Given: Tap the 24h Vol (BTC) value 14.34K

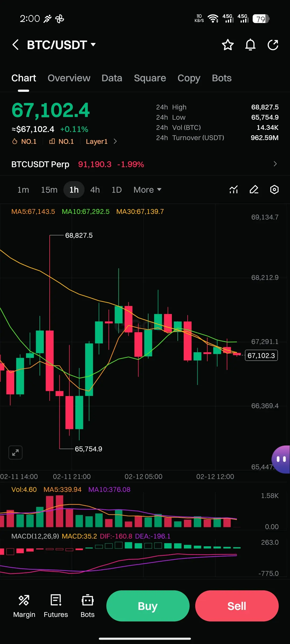Looking at the screenshot, I should 267,127.
